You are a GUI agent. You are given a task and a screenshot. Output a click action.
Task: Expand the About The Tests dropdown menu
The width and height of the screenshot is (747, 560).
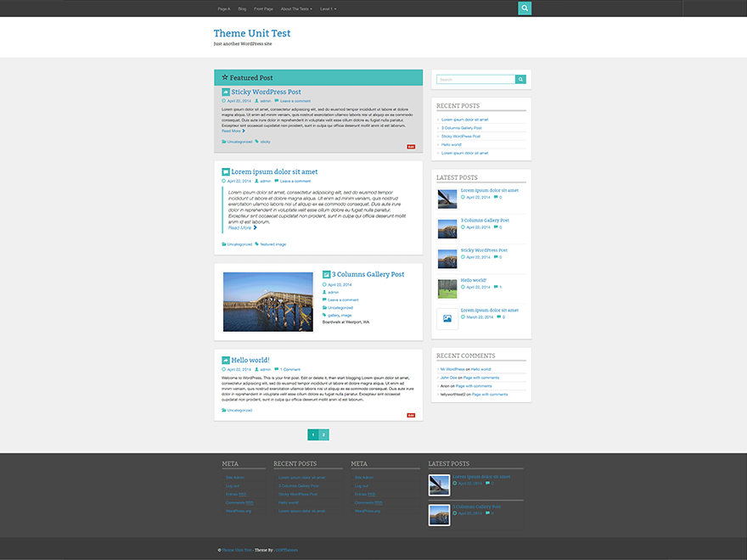pos(296,8)
